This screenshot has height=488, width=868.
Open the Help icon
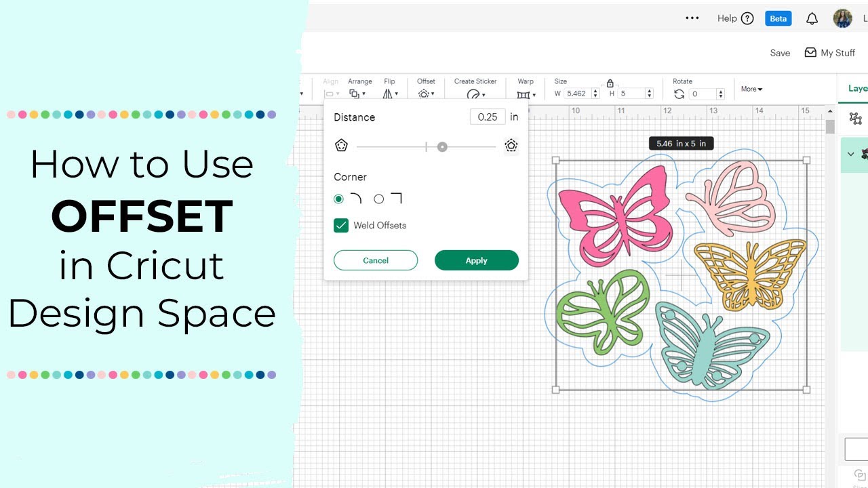point(747,18)
